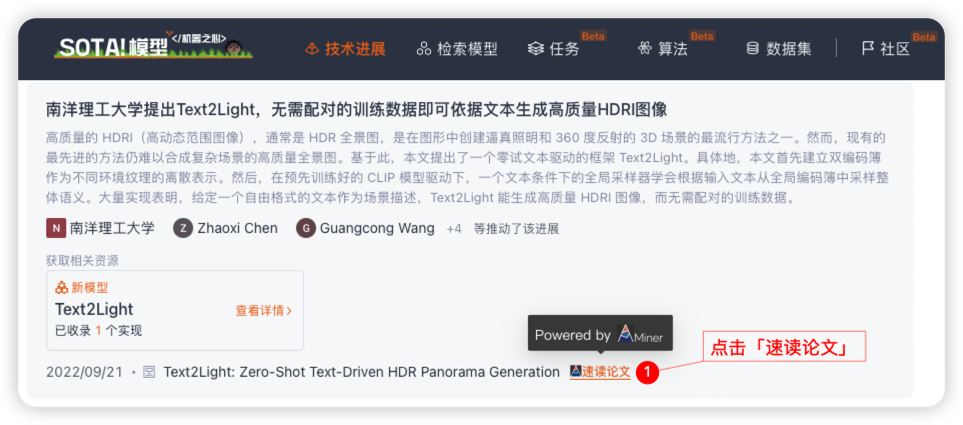
Task: Click the Text2Light 新模型 resource card
Action: point(175,310)
